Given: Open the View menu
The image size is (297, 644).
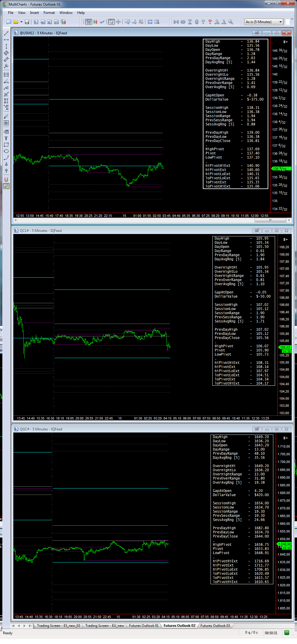Looking at the screenshot, I should [22, 13].
